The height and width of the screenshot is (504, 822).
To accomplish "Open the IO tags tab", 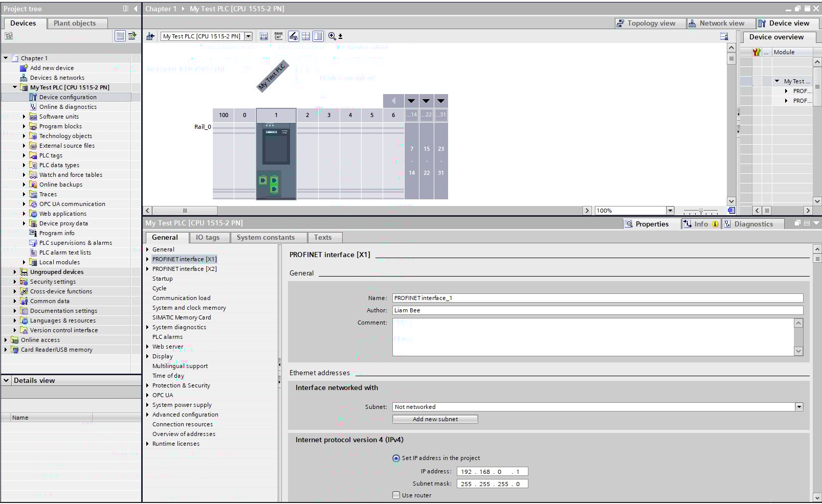I will tap(209, 237).
